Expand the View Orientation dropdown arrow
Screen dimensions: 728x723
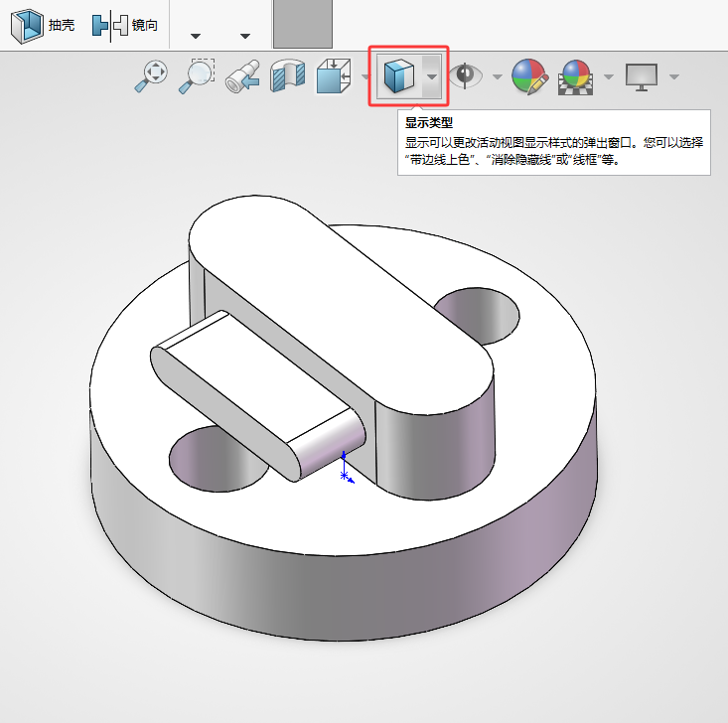point(364,76)
